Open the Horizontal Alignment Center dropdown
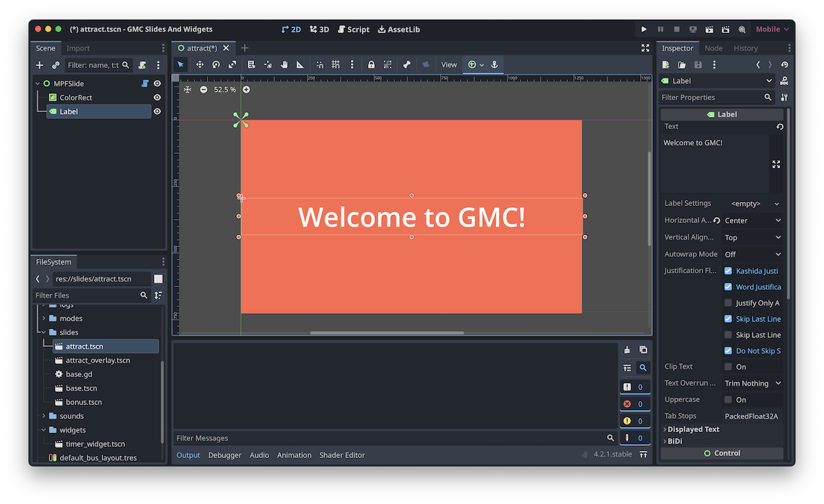 (753, 220)
